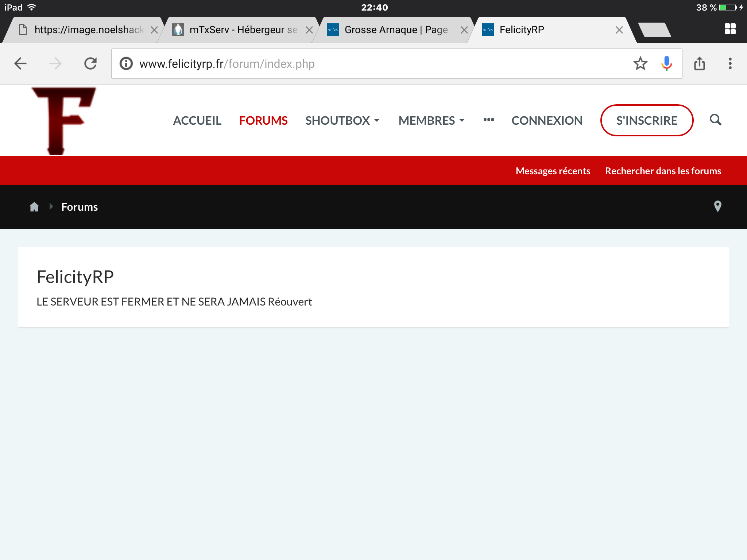The image size is (747, 560).
Task: Expand the SHOUTBOX dropdown
Action: pos(342,120)
